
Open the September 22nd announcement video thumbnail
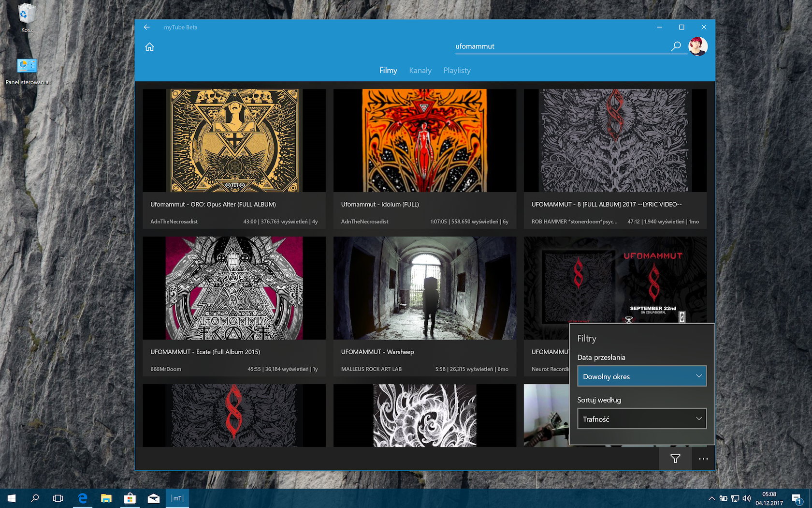pyautogui.click(x=615, y=280)
